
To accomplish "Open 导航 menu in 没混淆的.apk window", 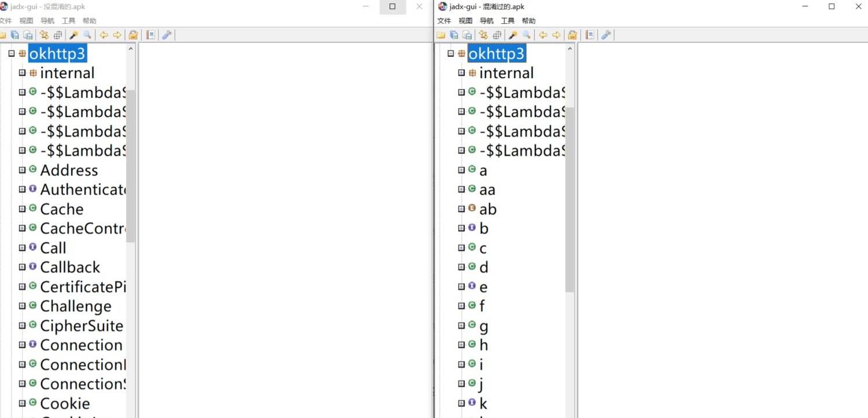I will (47, 21).
